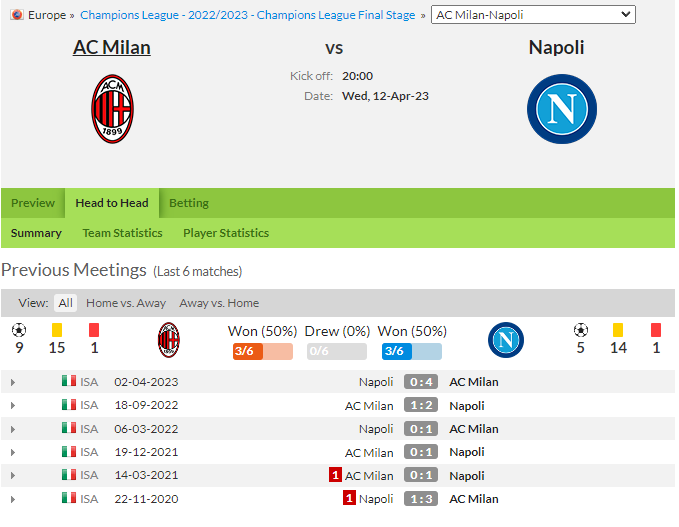679x527 pixels.
Task: Click the AC Milan crest in the header
Action: point(112,109)
